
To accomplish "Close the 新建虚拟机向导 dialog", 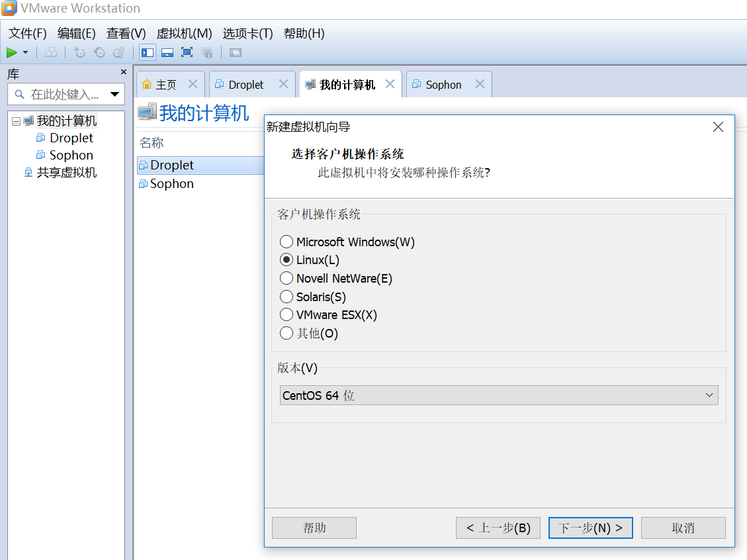I will pyautogui.click(x=718, y=127).
